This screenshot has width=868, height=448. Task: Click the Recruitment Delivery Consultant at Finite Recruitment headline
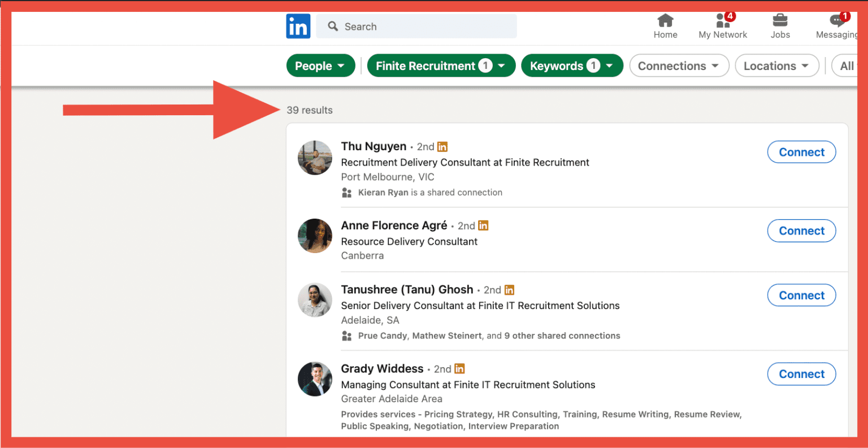[x=465, y=163]
